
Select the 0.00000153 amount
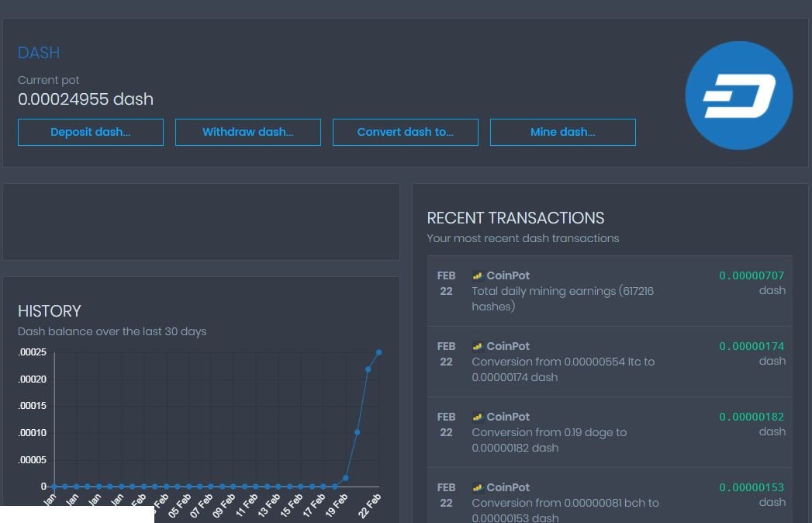pyautogui.click(x=752, y=487)
